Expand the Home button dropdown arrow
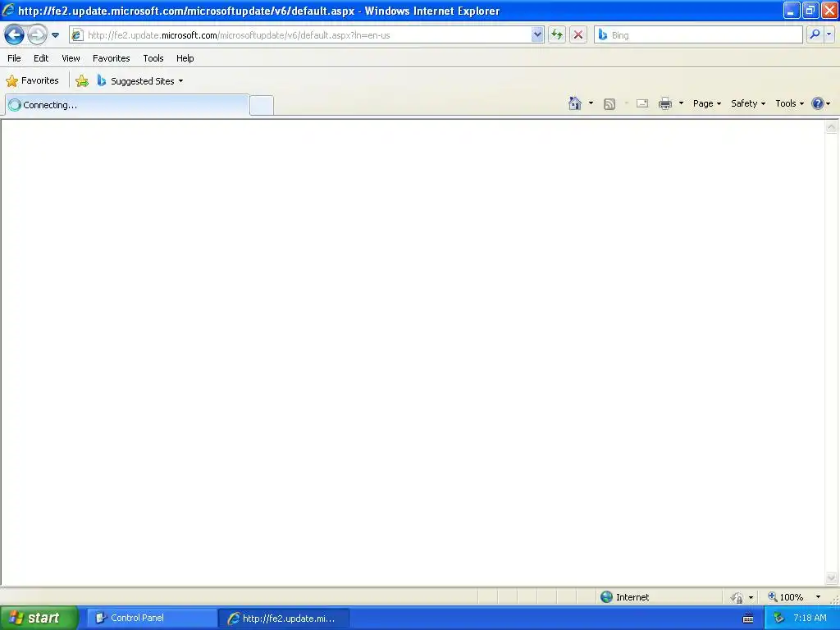 tap(591, 103)
